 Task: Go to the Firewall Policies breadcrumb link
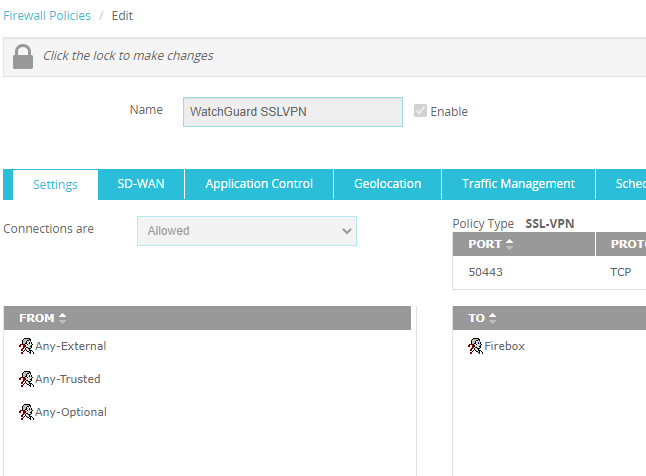(x=47, y=16)
